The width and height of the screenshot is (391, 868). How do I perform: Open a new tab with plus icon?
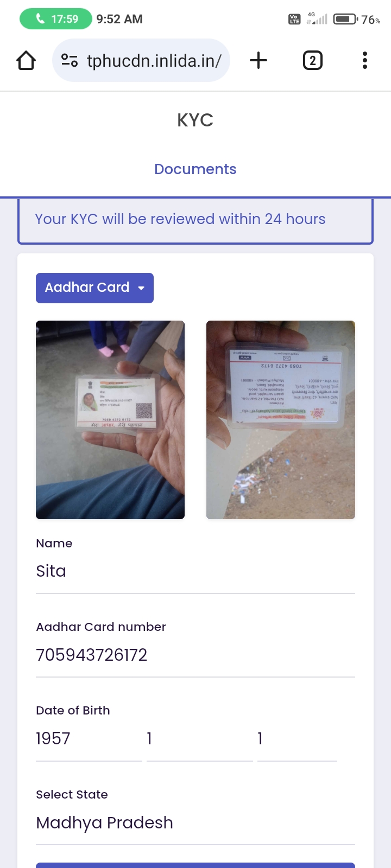258,60
